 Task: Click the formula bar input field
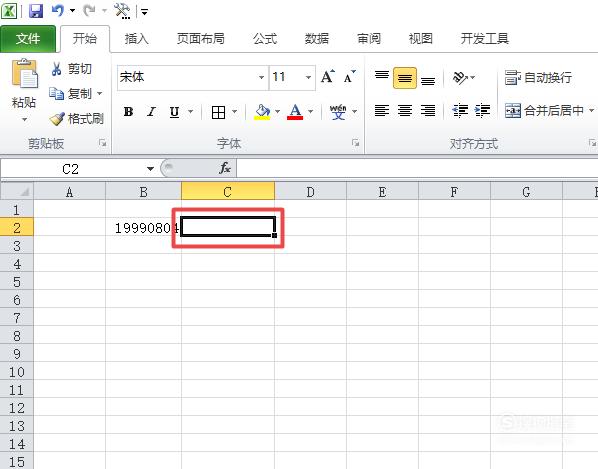pos(417,168)
